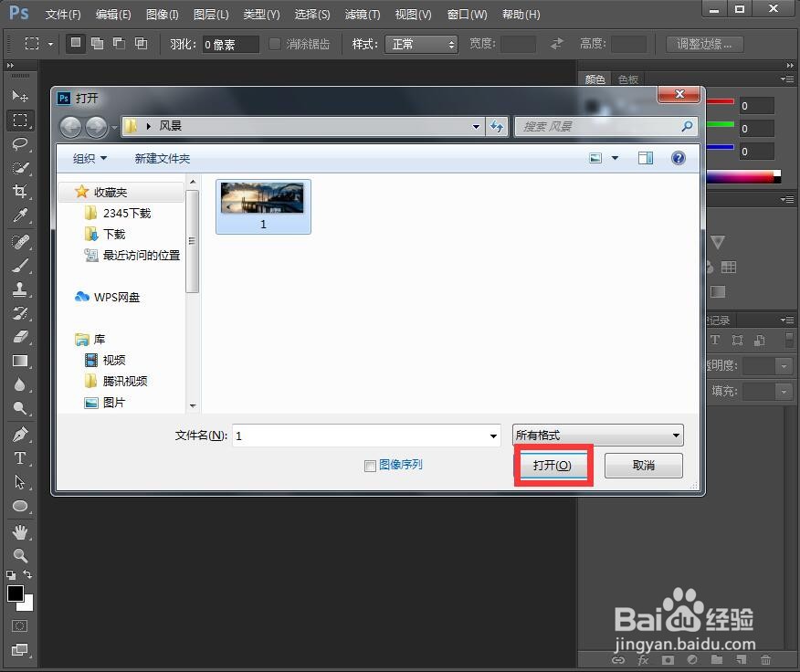The image size is (800, 672).
Task: Select the Dodge tool
Action: (20, 408)
